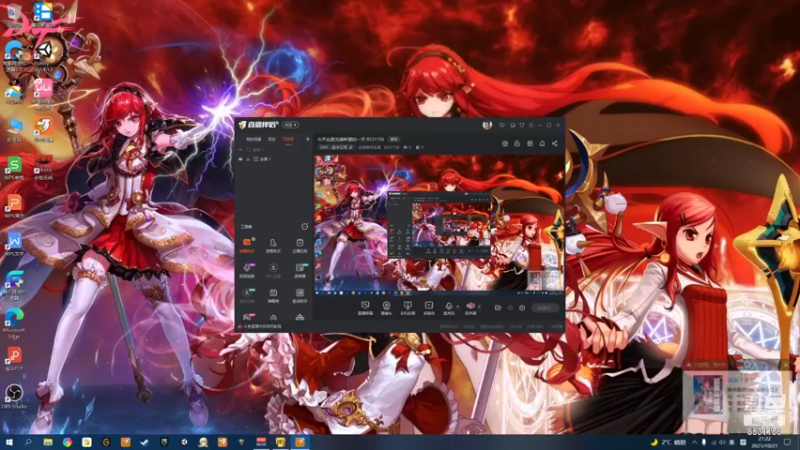Click small button right of stream title 8531156
This screenshot has height=450, width=800.
coord(394,139)
